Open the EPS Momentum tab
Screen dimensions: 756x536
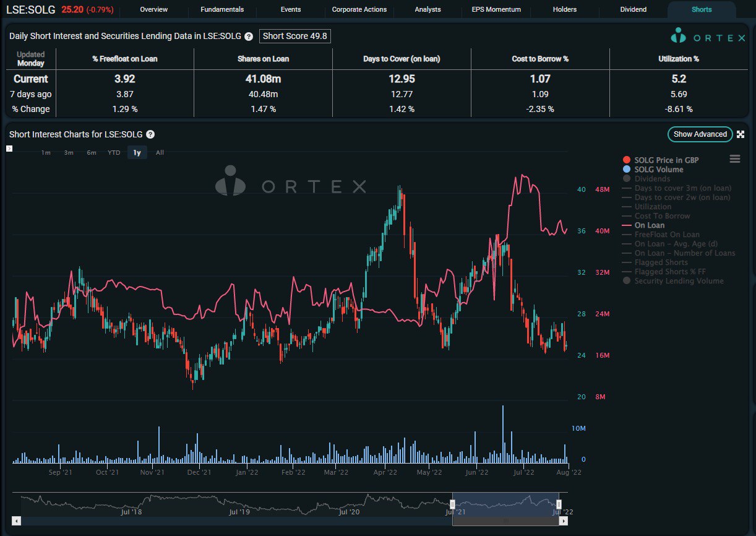[x=496, y=9]
